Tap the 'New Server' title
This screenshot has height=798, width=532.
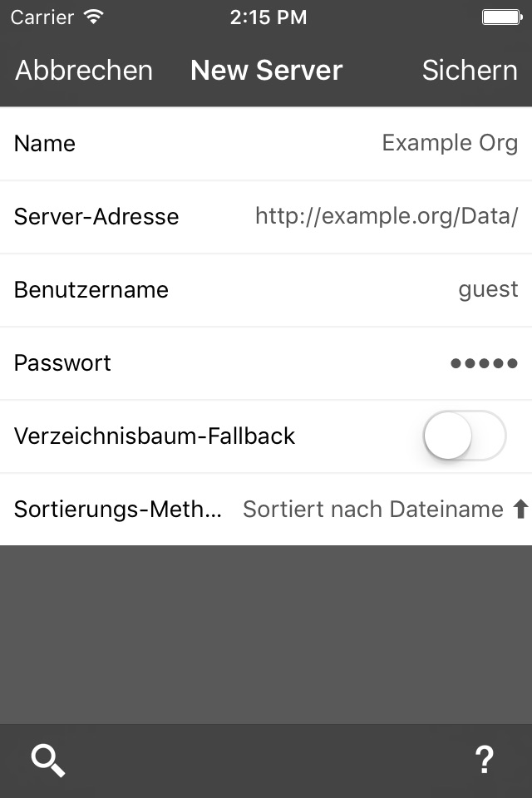[266, 71]
